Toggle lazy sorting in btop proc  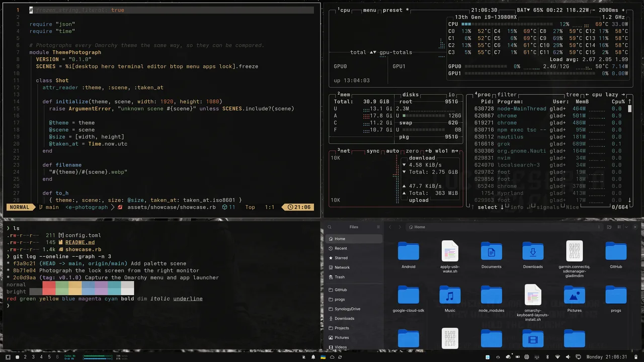pyautogui.click(x=612, y=95)
